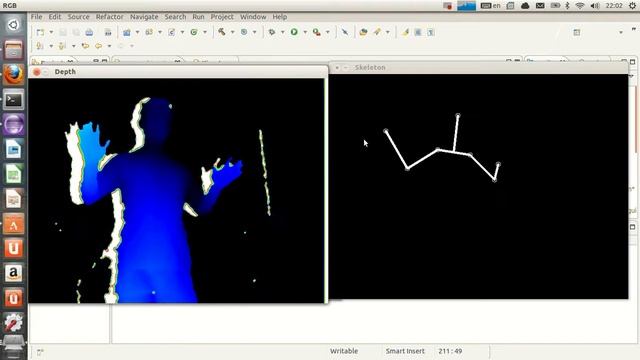Open the Ubuntu Dash launcher icon
640x360 pixels.
click(x=13, y=25)
